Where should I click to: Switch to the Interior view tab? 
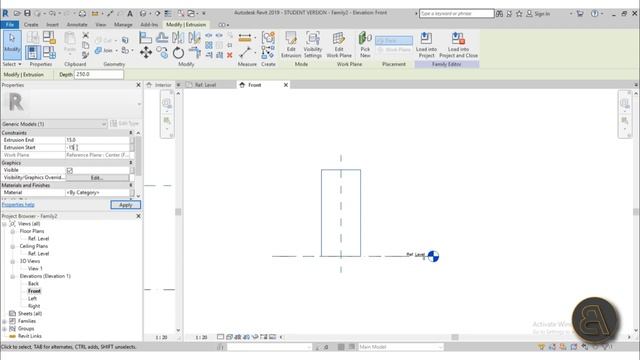163,85
